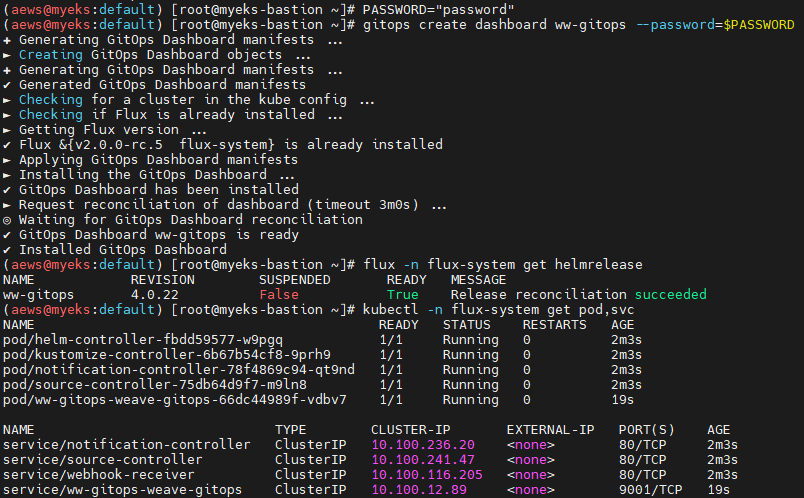Click the Flux version 'v2.0.0-rc.5' text

pyautogui.click(x=118, y=145)
